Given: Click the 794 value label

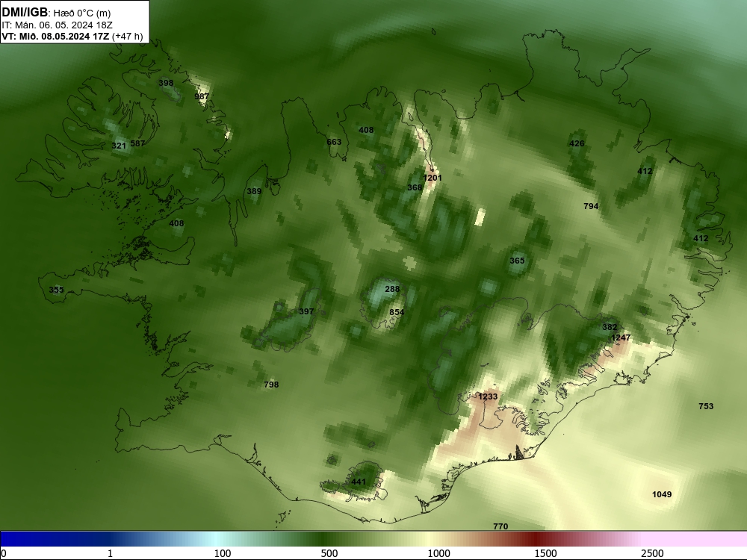Looking at the screenshot, I should pos(591,206).
